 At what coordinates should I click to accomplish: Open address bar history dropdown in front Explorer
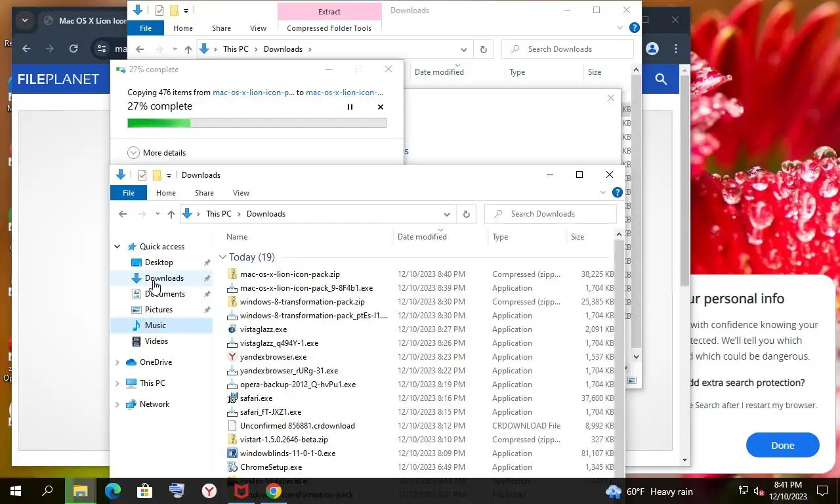[x=447, y=214]
